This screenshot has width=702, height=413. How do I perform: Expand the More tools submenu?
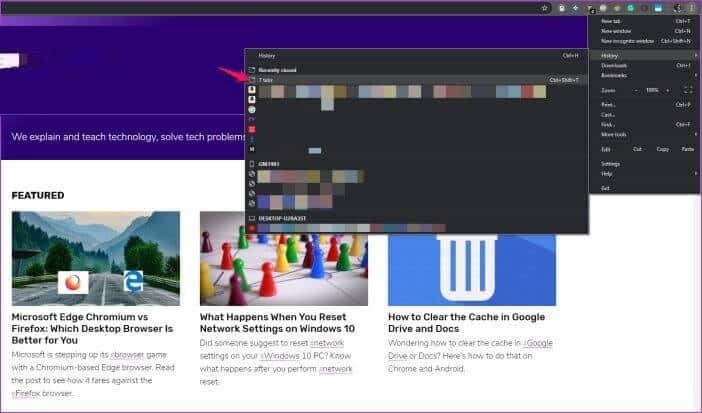644,134
